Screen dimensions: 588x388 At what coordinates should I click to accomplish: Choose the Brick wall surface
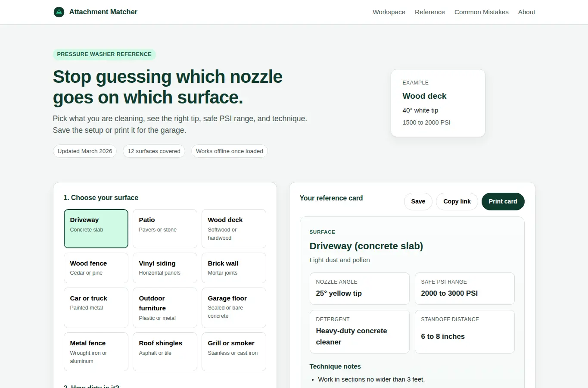(234, 268)
